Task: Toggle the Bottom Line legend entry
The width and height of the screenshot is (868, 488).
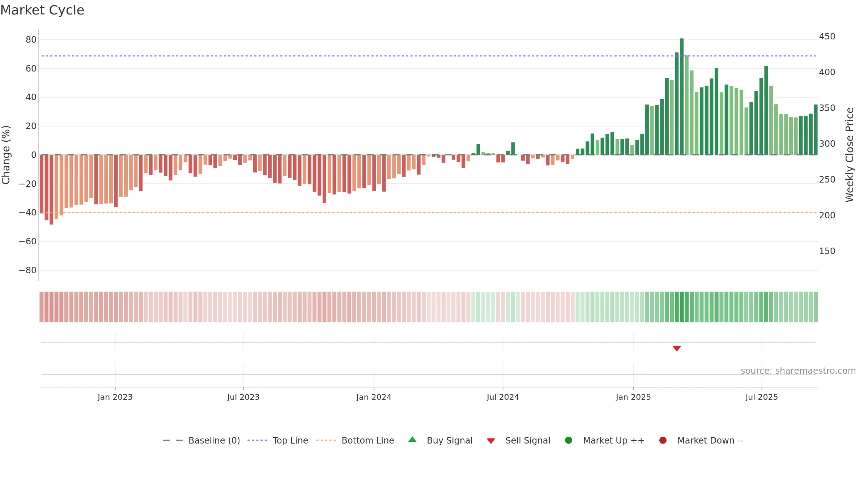Action: click(355, 440)
